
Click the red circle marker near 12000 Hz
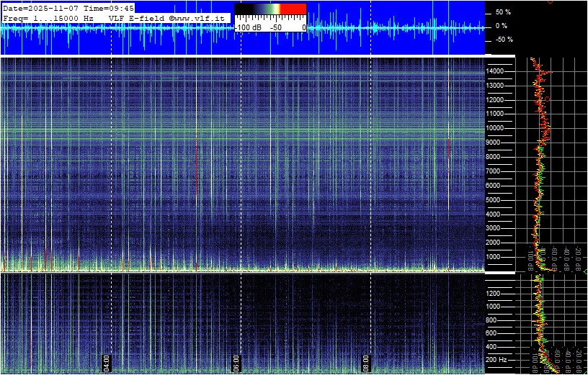548,99
